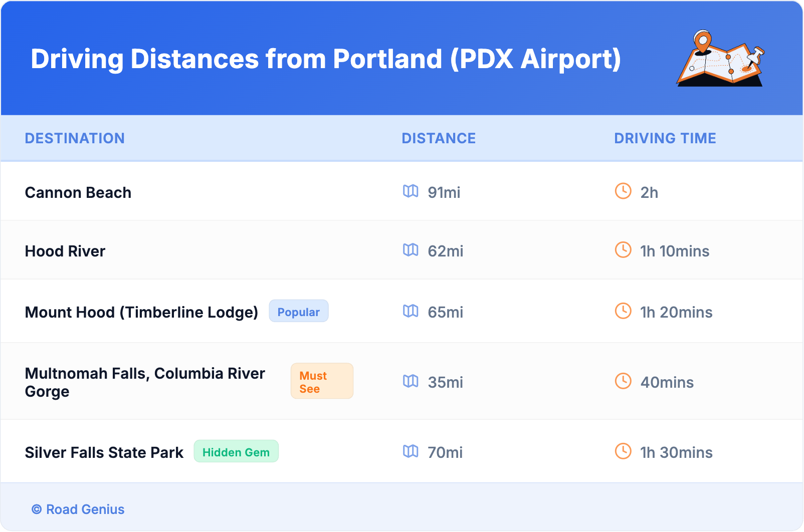Click the map icon beside 35mi
Viewport: 804px width, 532px height.
[411, 381]
